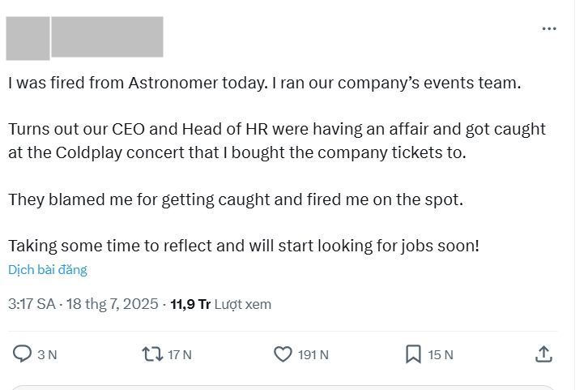Share the post via upload arrow icon
588x390 pixels.
coord(543,354)
